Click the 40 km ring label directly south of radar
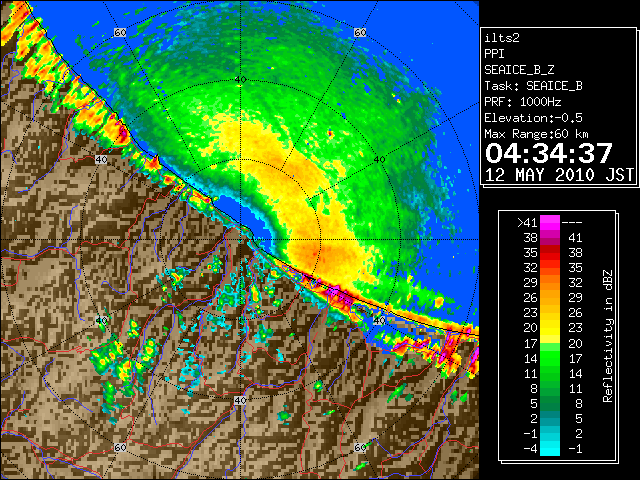Viewport: 640px width, 480px height. (240, 400)
